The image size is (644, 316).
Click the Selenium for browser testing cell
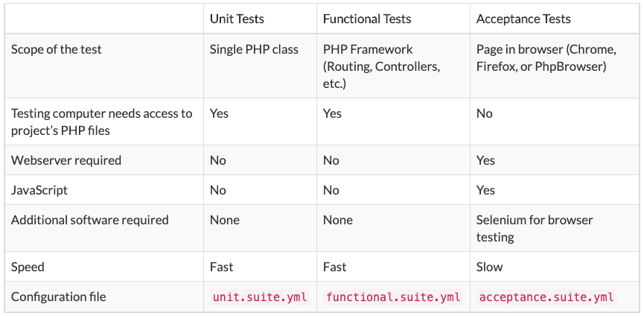(534, 229)
